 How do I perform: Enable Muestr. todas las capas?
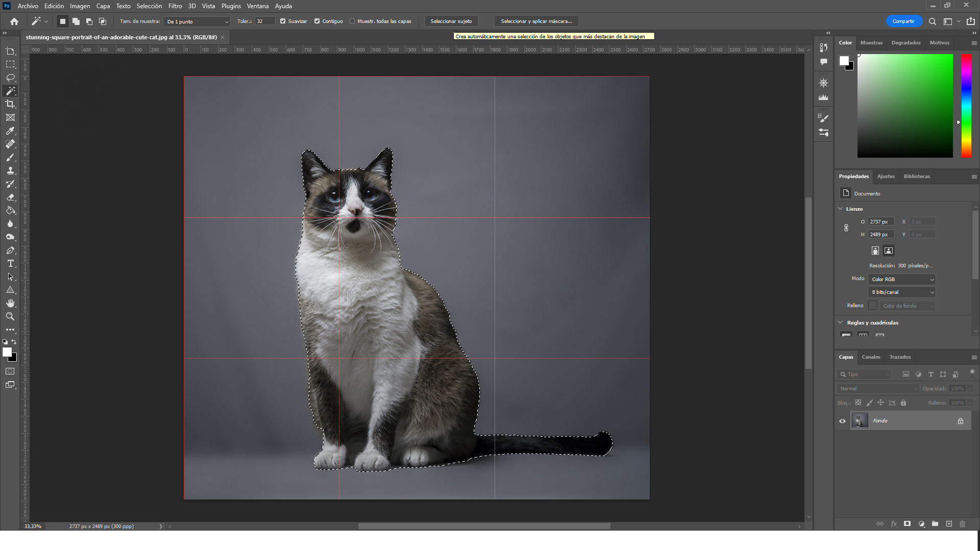[352, 21]
